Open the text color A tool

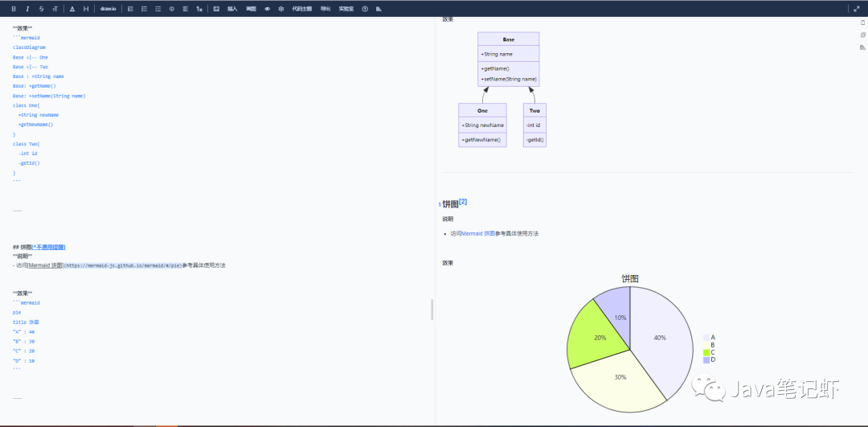coord(72,9)
